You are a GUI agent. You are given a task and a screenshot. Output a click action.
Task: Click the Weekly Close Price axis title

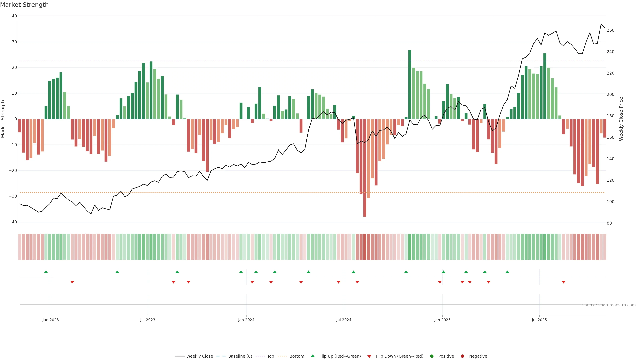click(621, 119)
